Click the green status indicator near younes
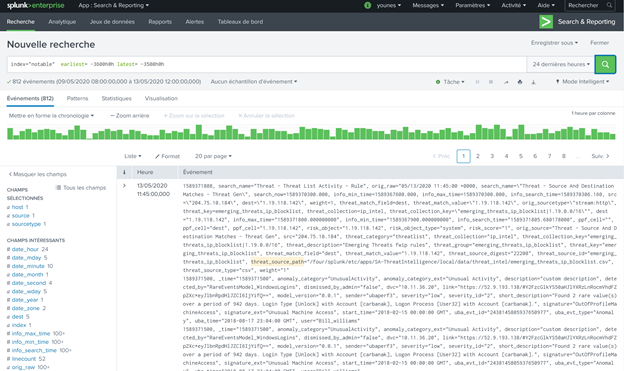 click(367, 5)
